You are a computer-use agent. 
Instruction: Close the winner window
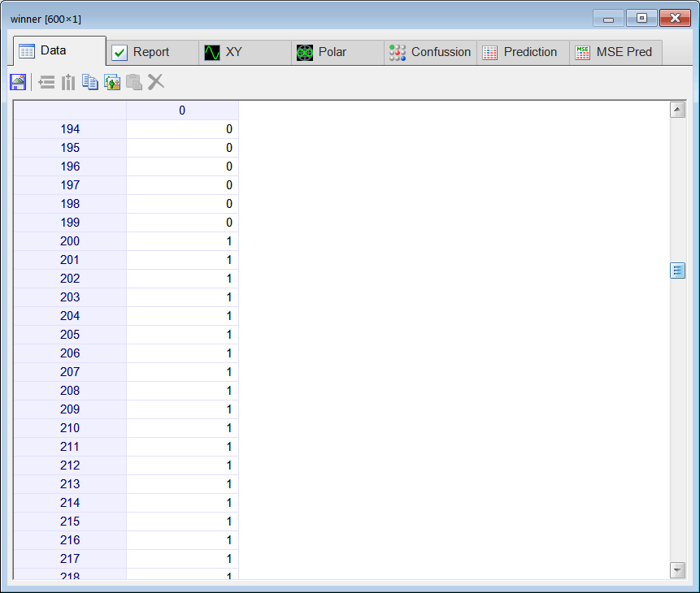(x=675, y=19)
